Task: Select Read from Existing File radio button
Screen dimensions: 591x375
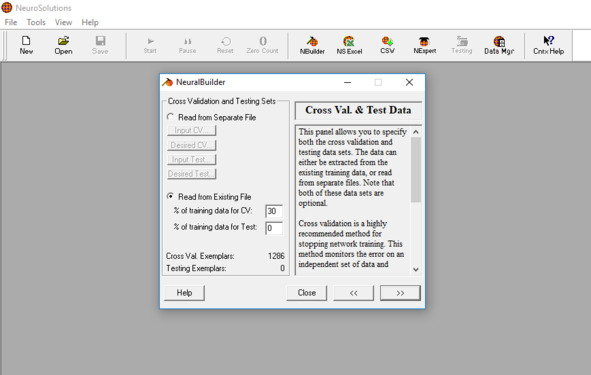Action: click(170, 196)
